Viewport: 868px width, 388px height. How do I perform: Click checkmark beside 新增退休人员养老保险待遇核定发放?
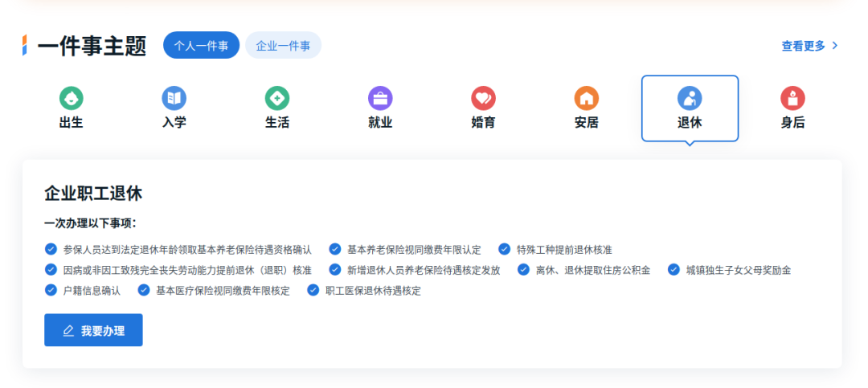pyautogui.click(x=335, y=270)
